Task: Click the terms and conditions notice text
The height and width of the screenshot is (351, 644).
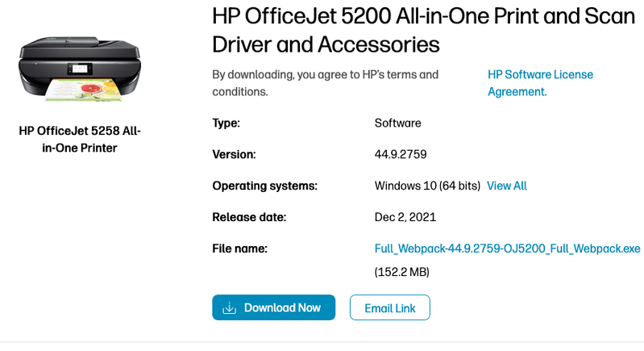Action: tap(325, 83)
